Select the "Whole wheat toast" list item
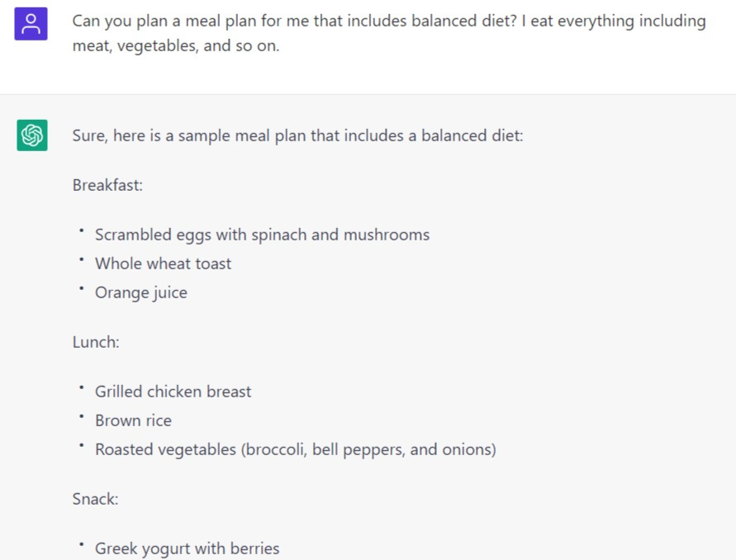 163,263
